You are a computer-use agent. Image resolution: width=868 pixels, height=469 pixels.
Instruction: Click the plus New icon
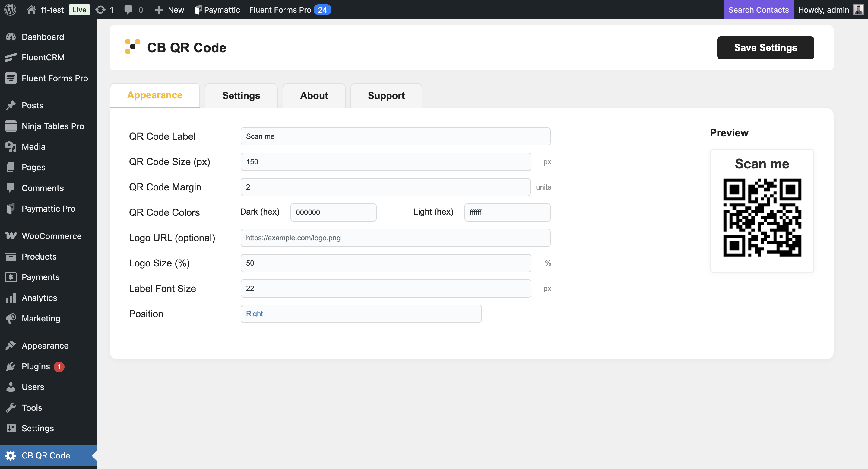click(x=158, y=10)
